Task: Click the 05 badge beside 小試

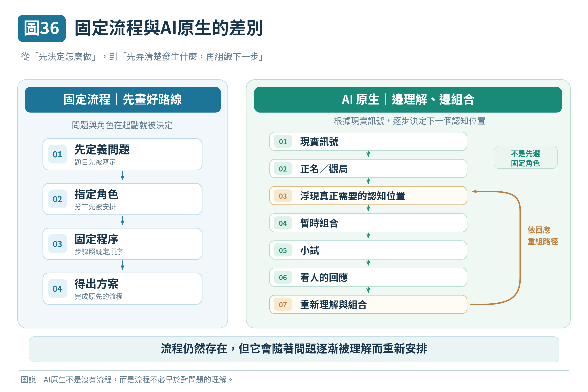Action: [283, 250]
